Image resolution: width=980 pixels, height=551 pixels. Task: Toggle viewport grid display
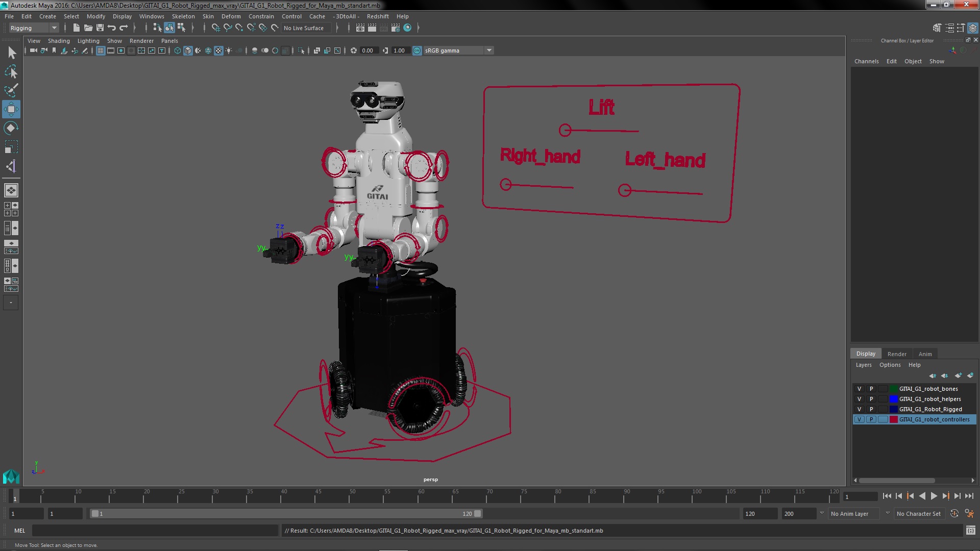(101, 51)
